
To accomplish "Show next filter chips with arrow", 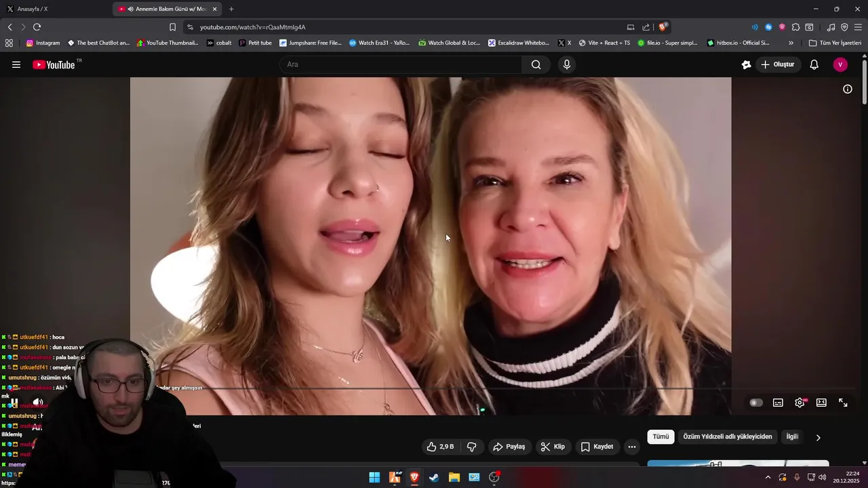I will tap(818, 438).
